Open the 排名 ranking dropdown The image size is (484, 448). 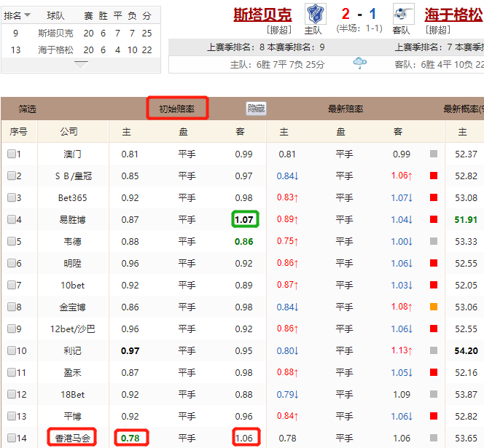(18, 15)
